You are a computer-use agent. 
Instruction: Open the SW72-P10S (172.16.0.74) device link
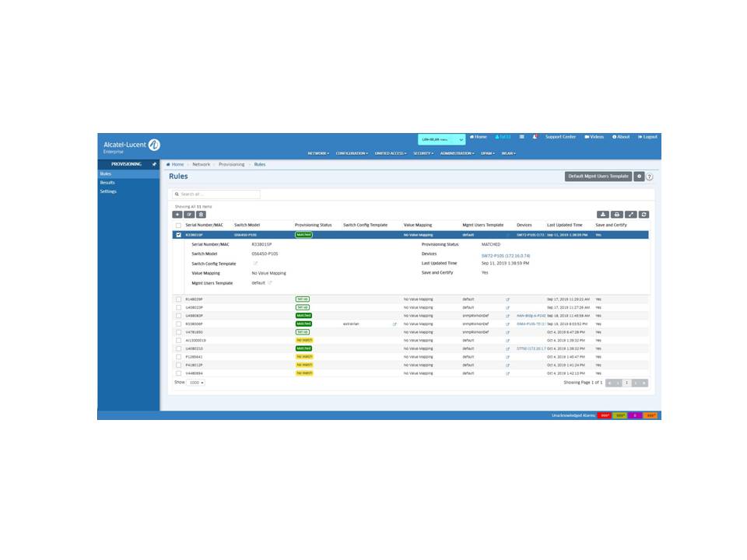click(505, 255)
